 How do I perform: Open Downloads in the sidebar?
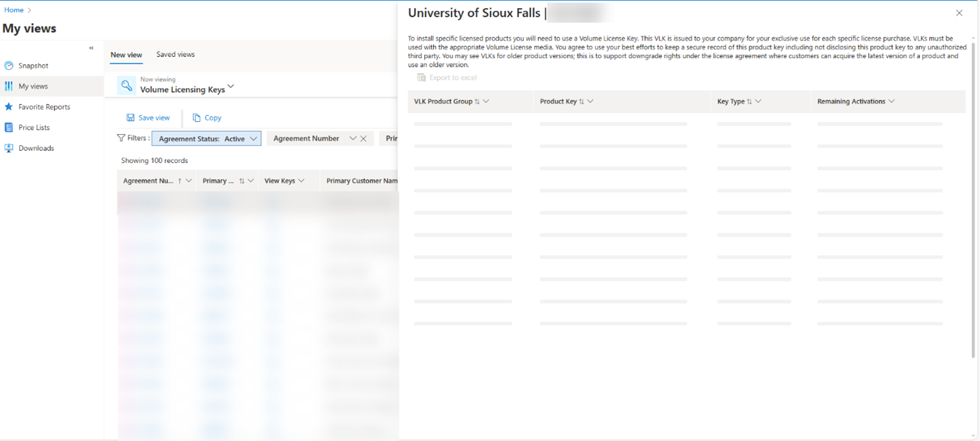(x=36, y=148)
